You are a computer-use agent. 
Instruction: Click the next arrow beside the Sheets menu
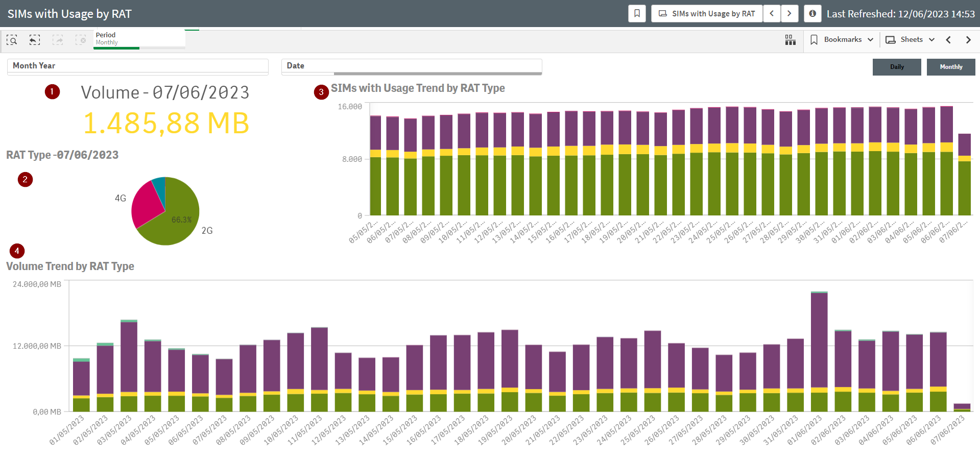tap(968, 40)
